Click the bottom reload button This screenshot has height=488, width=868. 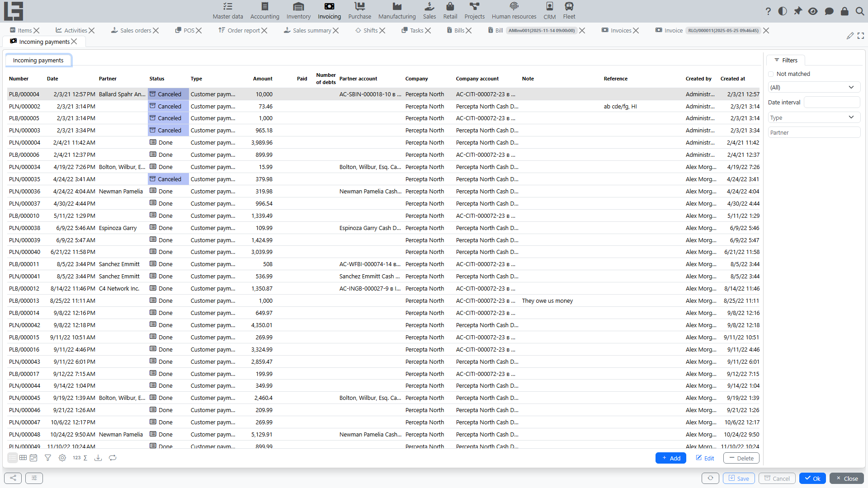710,478
